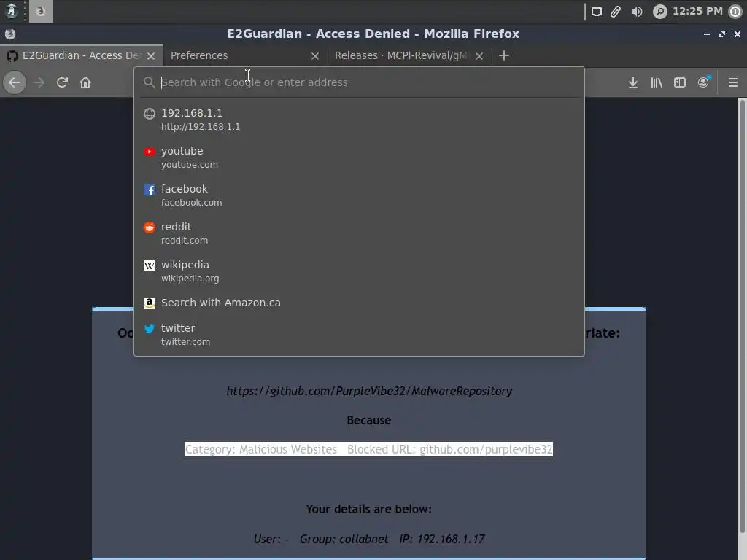
Task: Close the Releases MCPI-Revival tab
Action: pyautogui.click(x=479, y=56)
